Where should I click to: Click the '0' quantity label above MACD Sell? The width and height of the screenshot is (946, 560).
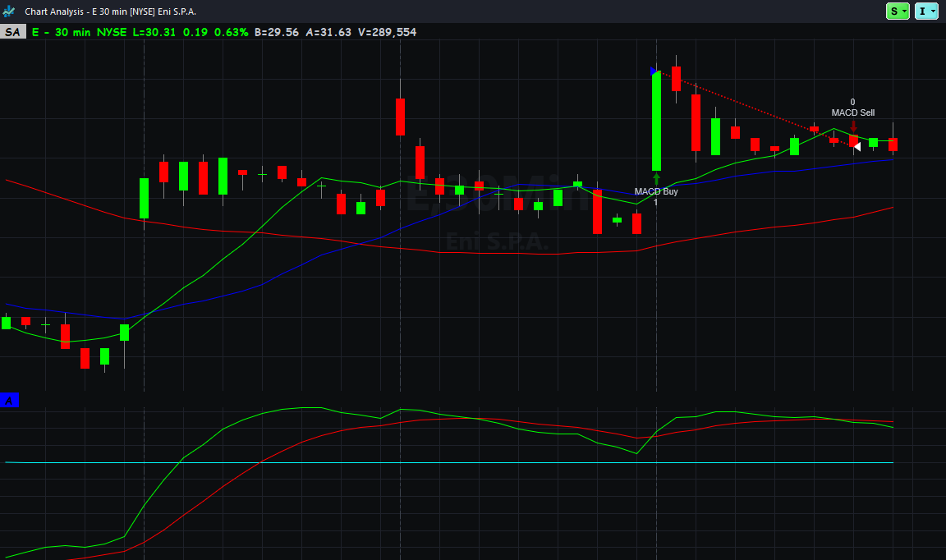tap(852, 102)
